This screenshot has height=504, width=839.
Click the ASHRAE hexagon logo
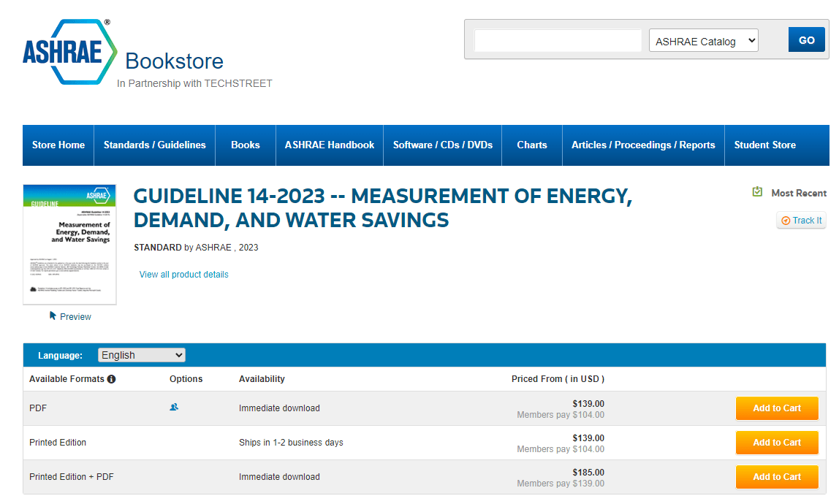[x=69, y=51]
